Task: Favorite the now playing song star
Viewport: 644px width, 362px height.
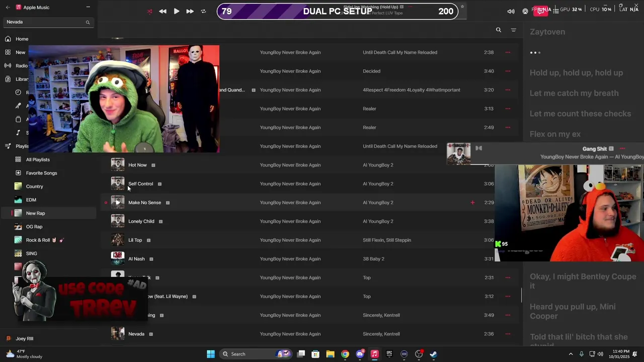Action: pyautogui.click(x=462, y=7)
